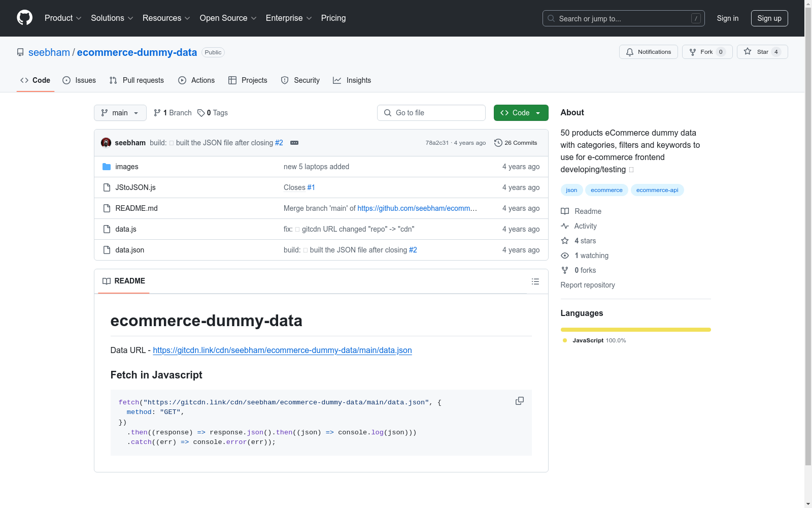This screenshot has height=508, width=812.
Task: Expand the Product menu
Action: (63, 18)
